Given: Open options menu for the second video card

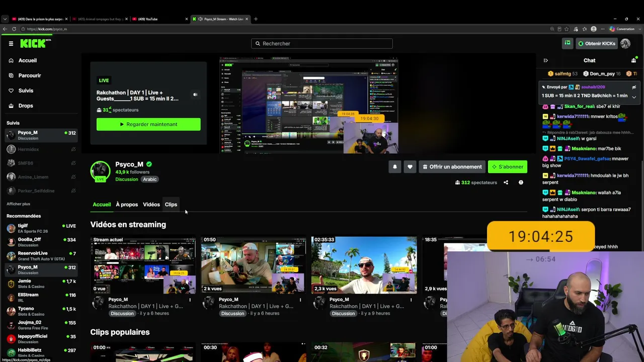Looking at the screenshot, I should click(300, 300).
